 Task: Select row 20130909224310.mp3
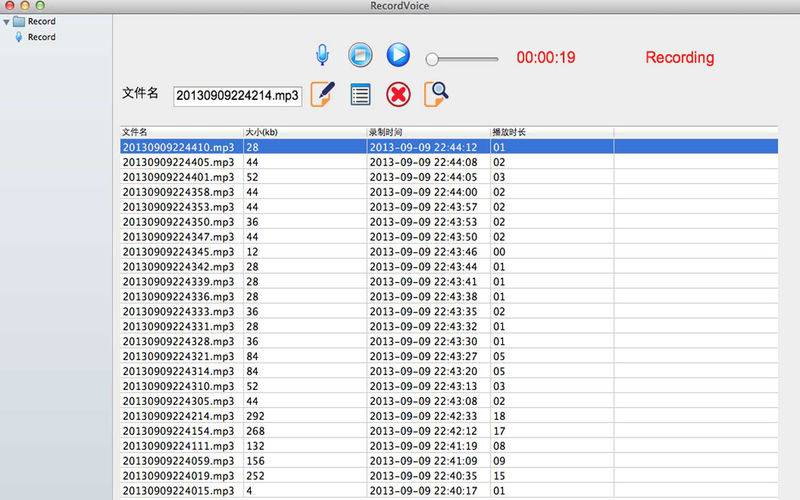[x=449, y=386]
